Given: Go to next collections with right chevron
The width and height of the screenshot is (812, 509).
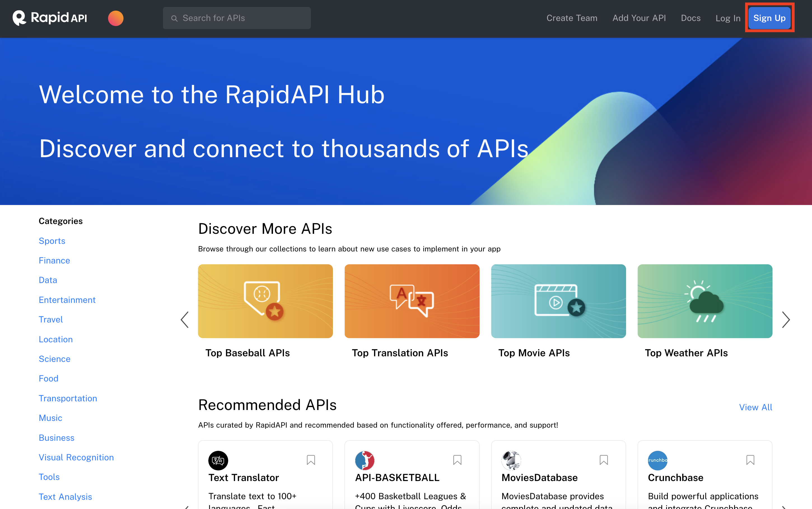Looking at the screenshot, I should pos(785,319).
